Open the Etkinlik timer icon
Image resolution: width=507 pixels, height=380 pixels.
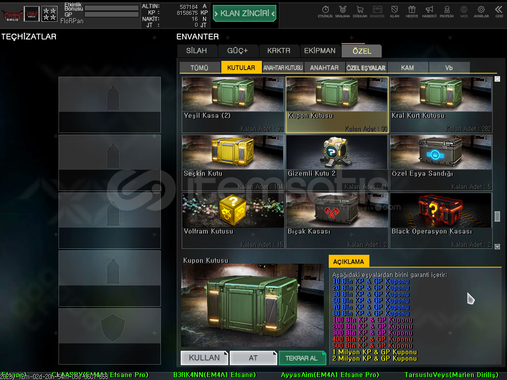coord(325,11)
